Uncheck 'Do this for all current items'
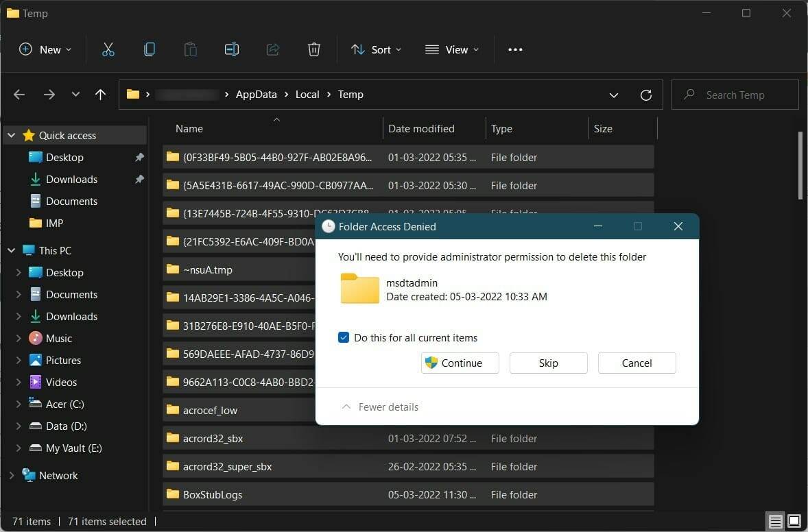The image size is (808, 532). (x=344, y=337)
